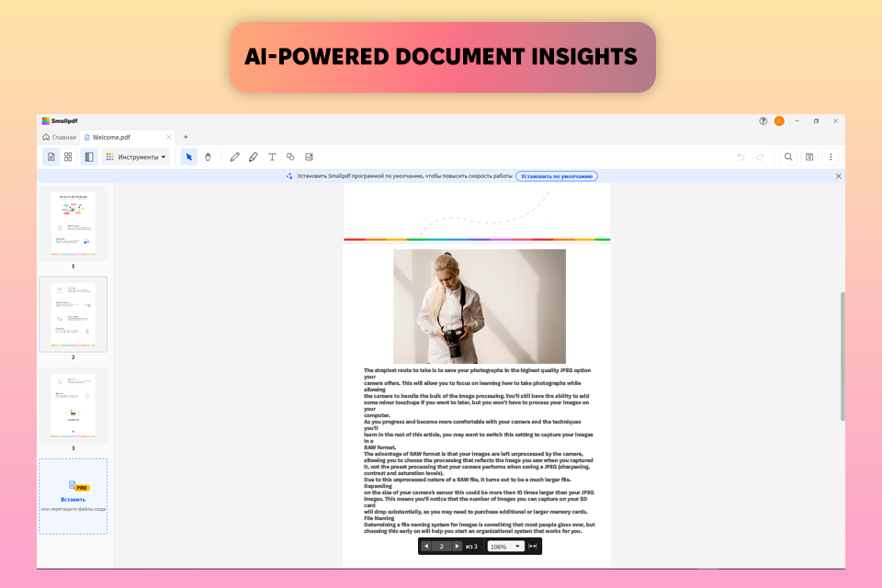The image size is (882, 588).
Task: Go to next page arrow
Action: (x=457, y=547)
